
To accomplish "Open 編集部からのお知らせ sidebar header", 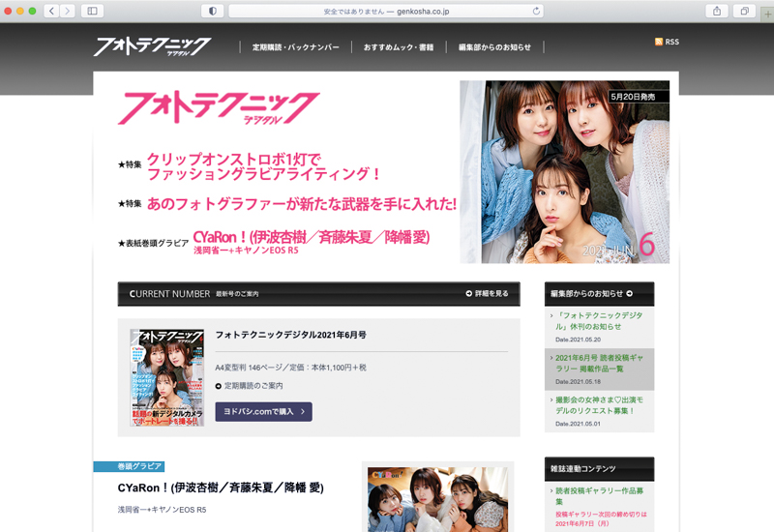I will tap(599, 294).
